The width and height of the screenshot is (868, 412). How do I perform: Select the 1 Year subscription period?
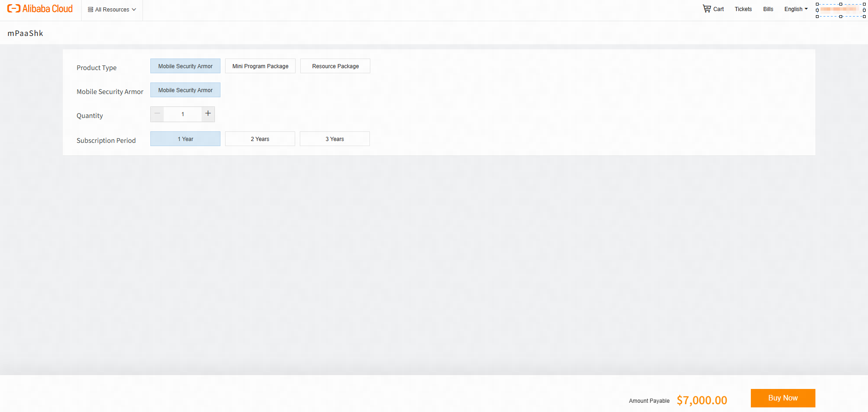click(x=185, y=139)
